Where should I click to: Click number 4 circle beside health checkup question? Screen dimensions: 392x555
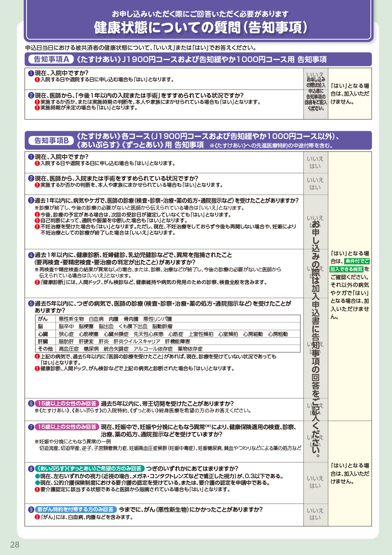click(x=31, y=255)
